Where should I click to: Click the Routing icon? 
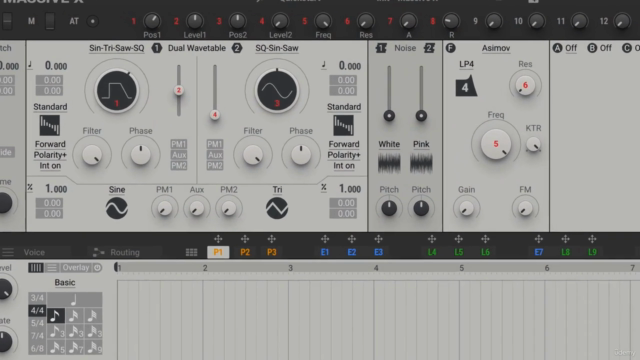coord(98,252)
